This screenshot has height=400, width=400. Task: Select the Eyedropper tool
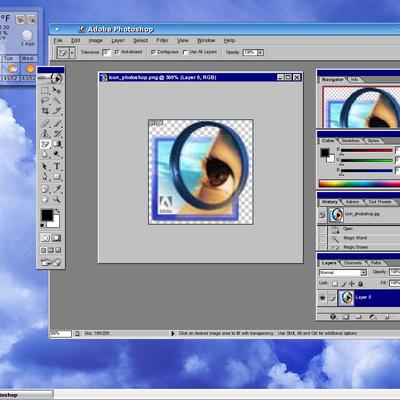click(x=57, y=189)
